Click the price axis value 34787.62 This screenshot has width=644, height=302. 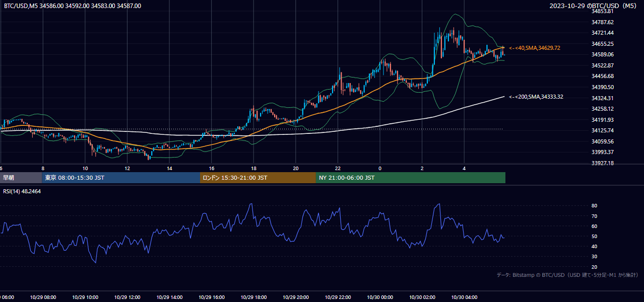tap(602, 22)
